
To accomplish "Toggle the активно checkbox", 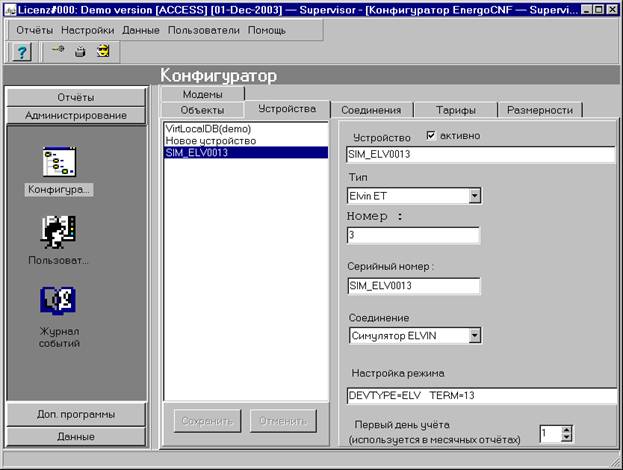I will (x=431, y=136).
